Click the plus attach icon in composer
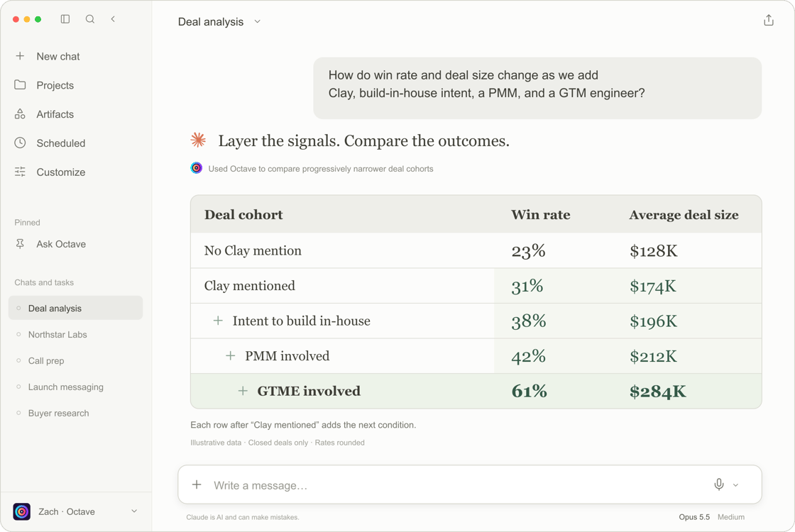 pyautogui.click(x=197, y=484)
